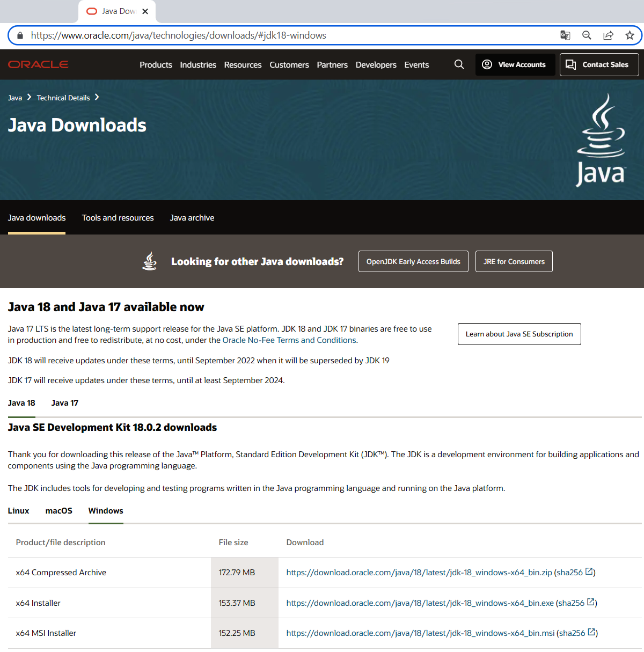This screenshot has height=652, width=644.
Task: Open sha256 link for zip archive
Action: tap(569, 573)
